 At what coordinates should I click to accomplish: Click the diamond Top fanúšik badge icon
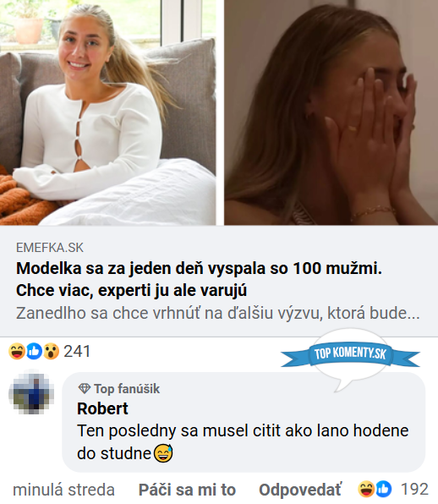(x=85, y=389)
